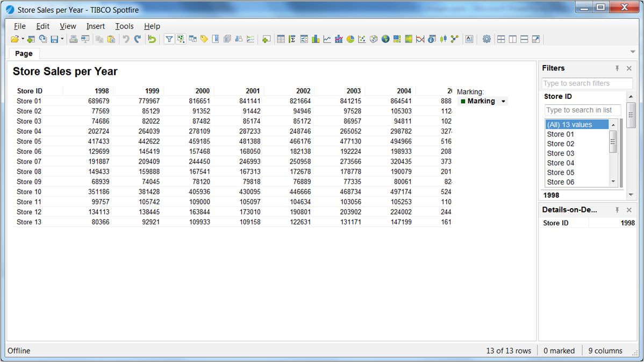The width and height of the screenshot is (644, 362).
Task: Expand the Open file dropdown arrow
Action: point(23,39)
